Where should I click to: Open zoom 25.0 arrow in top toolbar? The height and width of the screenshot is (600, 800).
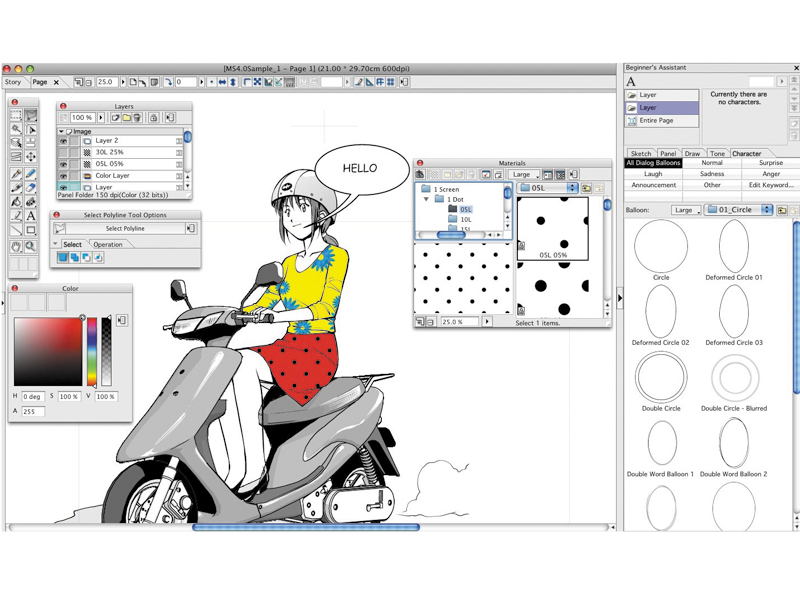coord(123,82)
